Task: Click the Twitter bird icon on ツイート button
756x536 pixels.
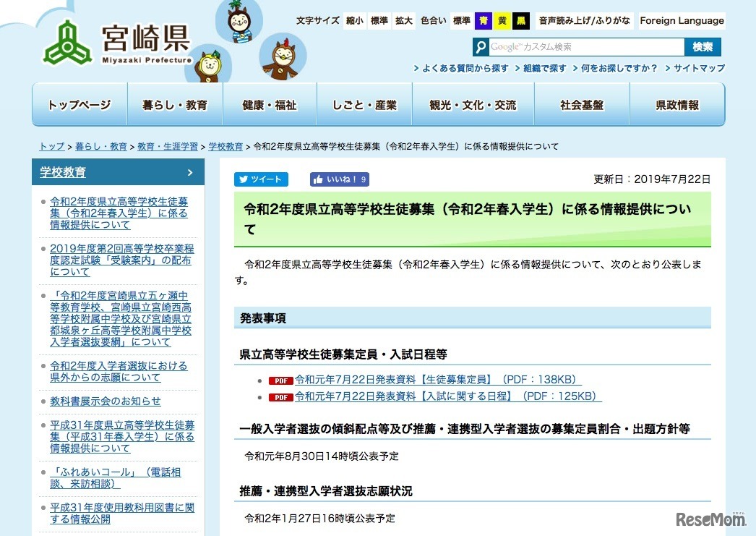Action: [244, 179]
